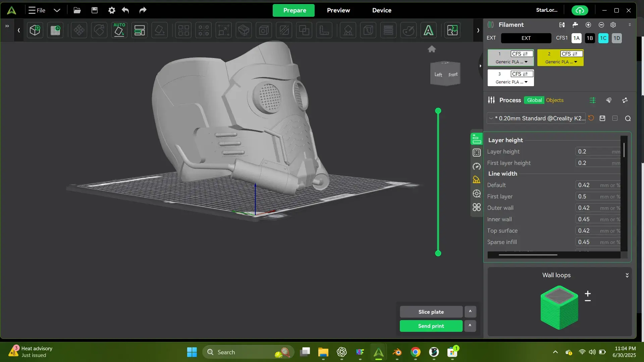644x362 pixels.
Task: Open Google Chrome from the taskbar
Action: click(x=416, y=352)
